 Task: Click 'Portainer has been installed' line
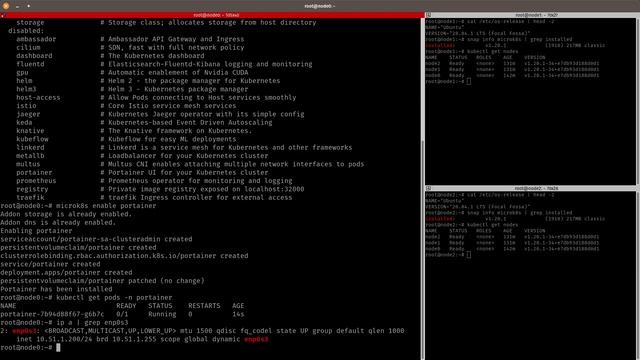point(56,289)
